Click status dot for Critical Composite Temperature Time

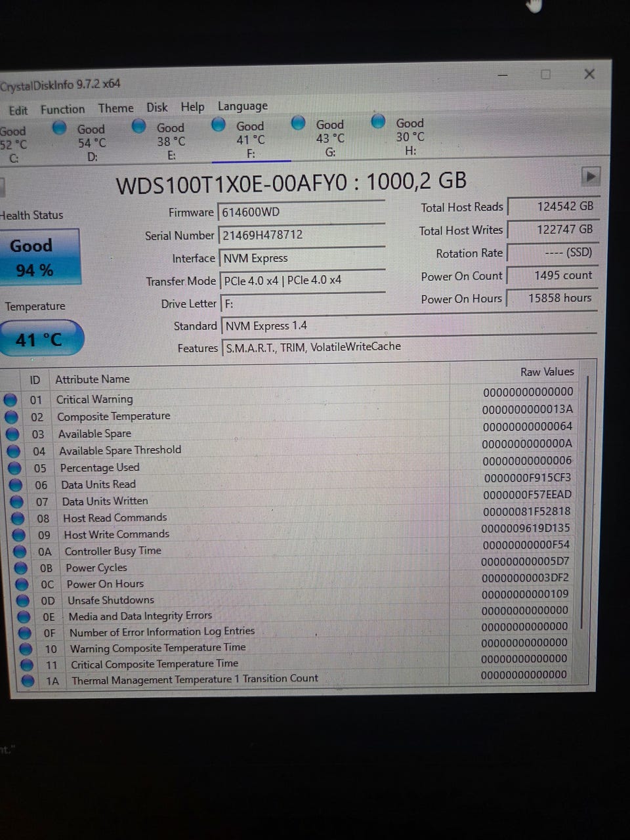(x=27, y=665)
